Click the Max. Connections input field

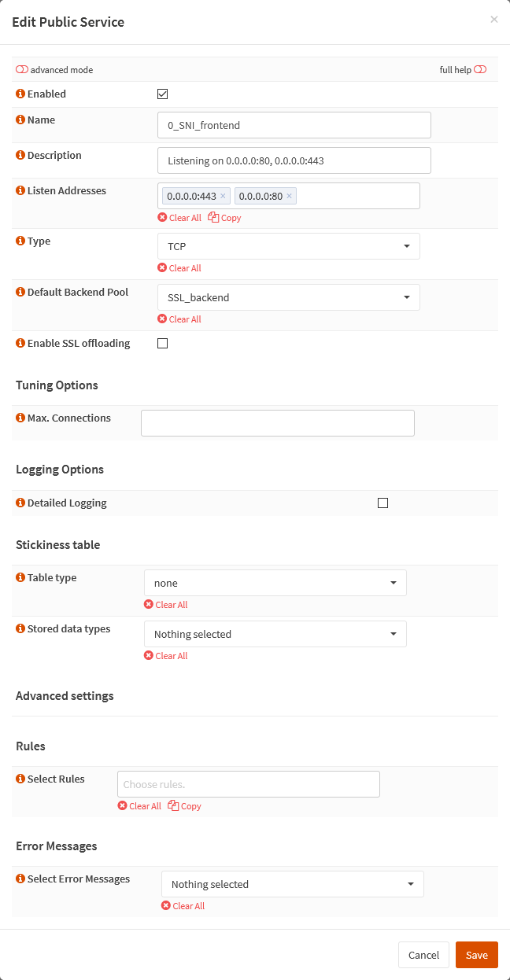pos(277,423)
